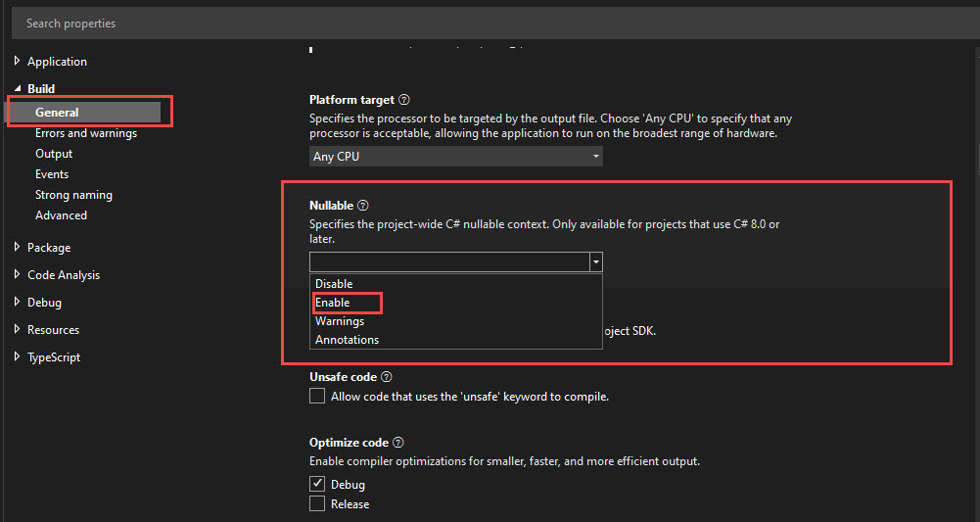Uncheck the Debug optimize checkbox
Screen dimensions: 980x522
point(317,484)
